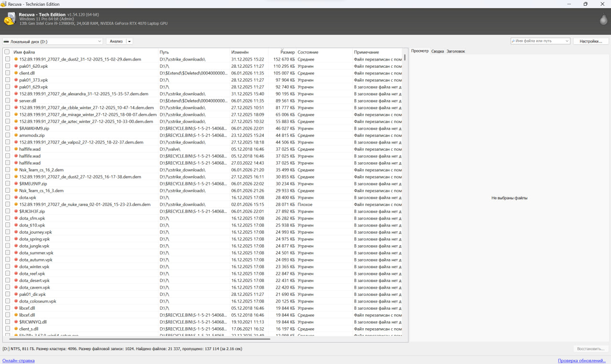Sort files by the Размер column header
This screenshot has width=611, height=364.
coord(287,52)
